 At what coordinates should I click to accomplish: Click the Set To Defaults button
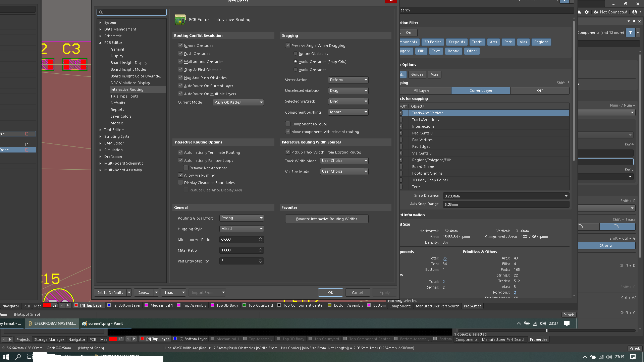tap(110, 293)
